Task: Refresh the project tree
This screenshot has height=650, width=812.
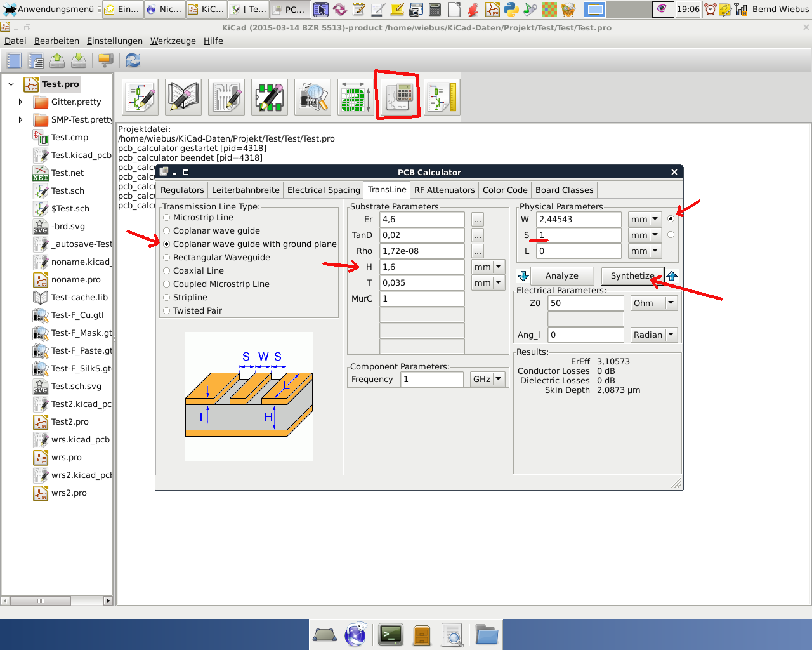Action: 133,60
